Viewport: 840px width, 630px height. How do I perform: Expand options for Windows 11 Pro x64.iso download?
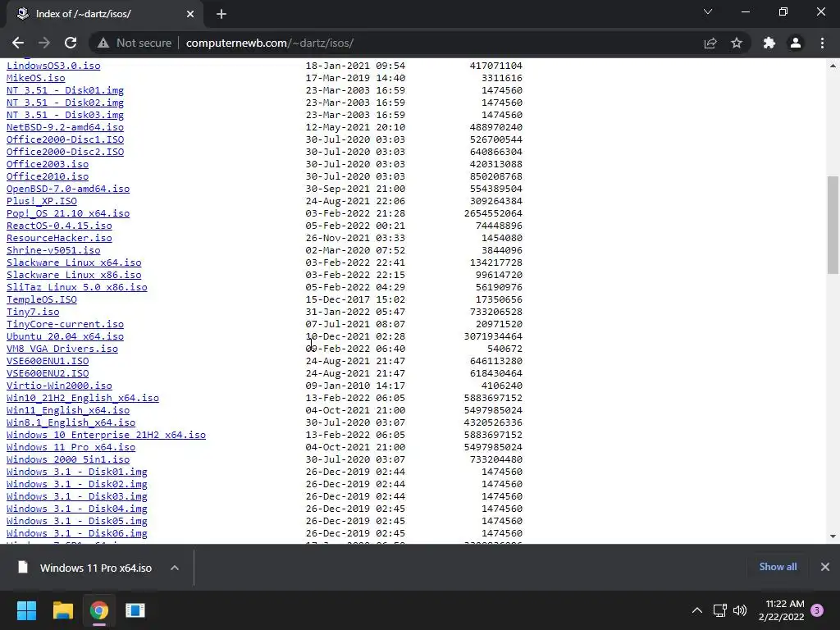(x=175, y=568)
